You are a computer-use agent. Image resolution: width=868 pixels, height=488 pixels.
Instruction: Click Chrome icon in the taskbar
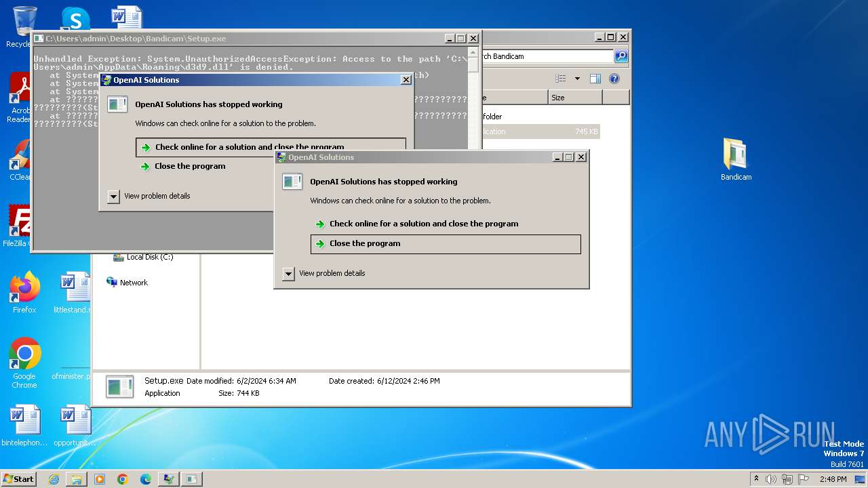123,479
